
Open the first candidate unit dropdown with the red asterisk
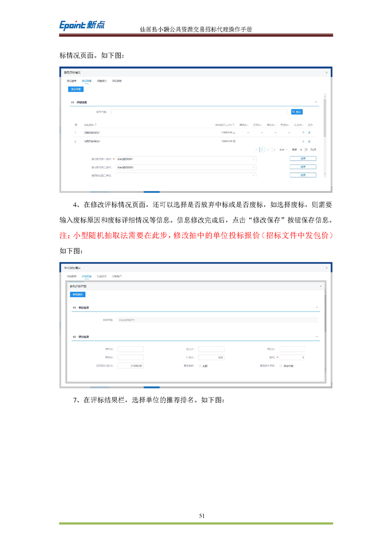coord(186,159)
